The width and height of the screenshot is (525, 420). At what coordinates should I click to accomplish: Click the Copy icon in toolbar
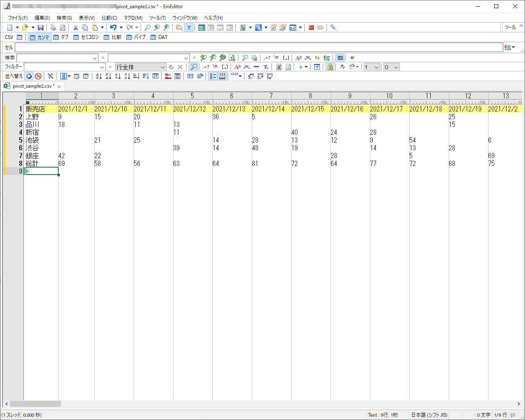pyautogui.click(x=85, y=27)
